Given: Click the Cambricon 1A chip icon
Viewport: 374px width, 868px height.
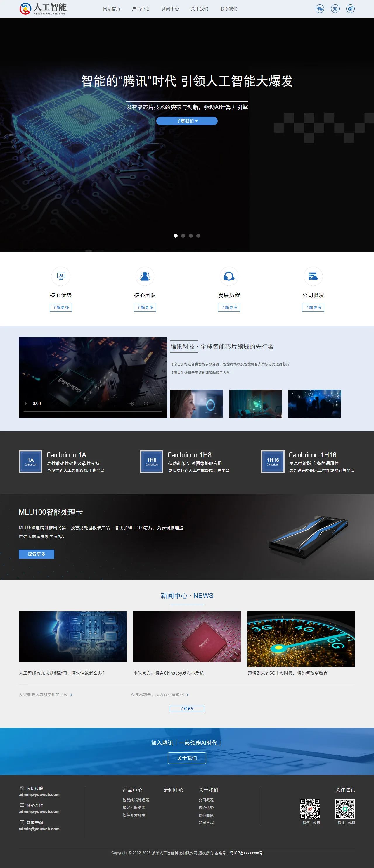Looking at the screenshot, I should [31, 461].
